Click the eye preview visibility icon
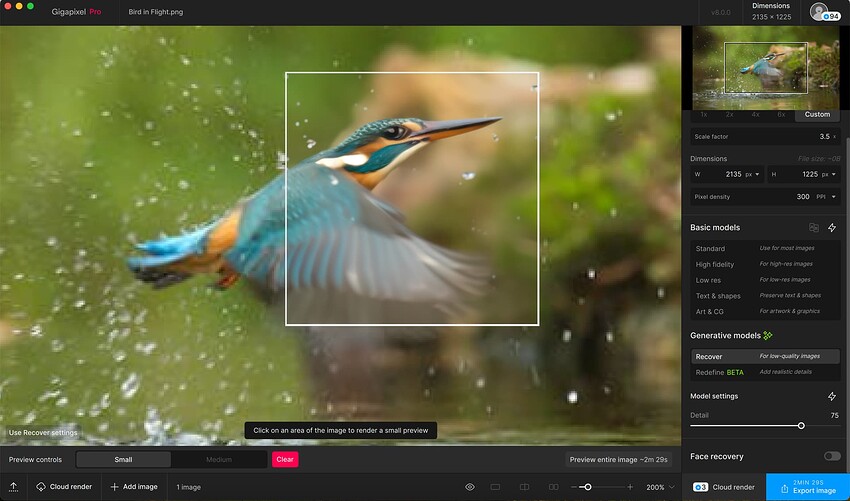This screenshot has height=501, width=850. tap(469, 487)
